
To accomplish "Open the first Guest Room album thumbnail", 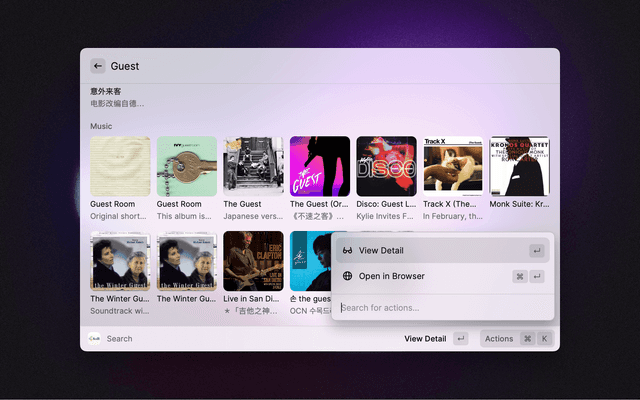I will 120,167.
